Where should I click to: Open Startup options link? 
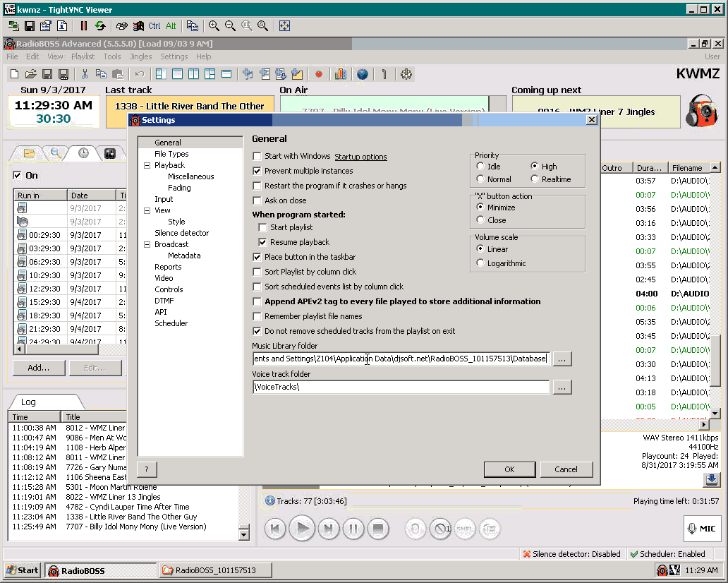pos(360,157)
